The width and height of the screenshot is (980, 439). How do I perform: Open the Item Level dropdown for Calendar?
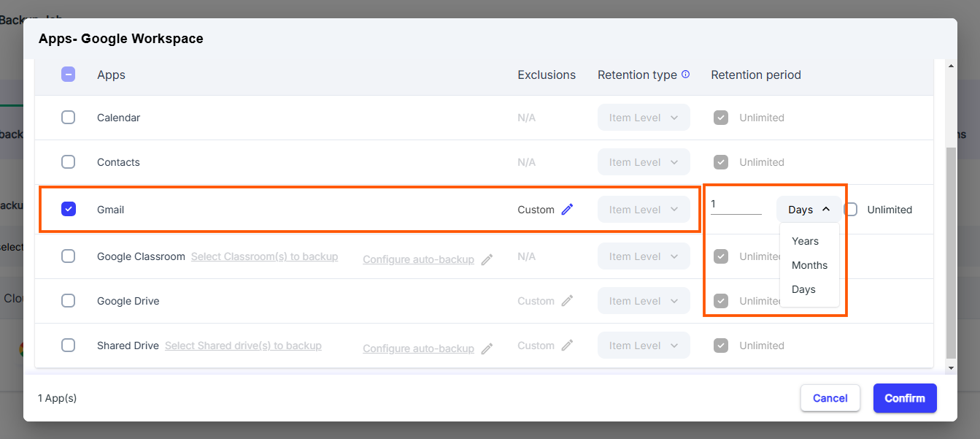click(644, 118)
